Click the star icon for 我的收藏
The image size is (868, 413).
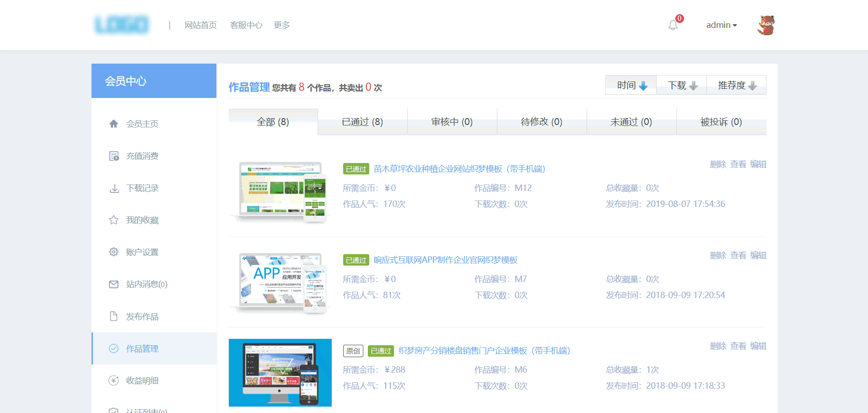coord(114,220)
